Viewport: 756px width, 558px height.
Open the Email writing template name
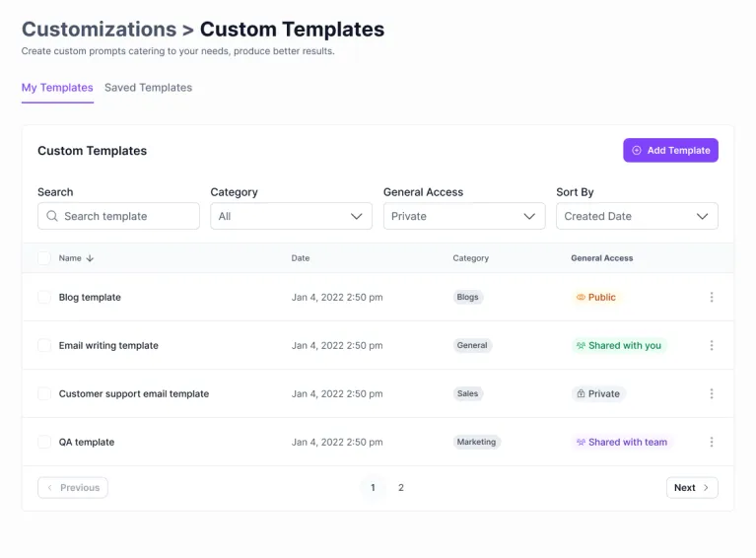coord(108,346)
